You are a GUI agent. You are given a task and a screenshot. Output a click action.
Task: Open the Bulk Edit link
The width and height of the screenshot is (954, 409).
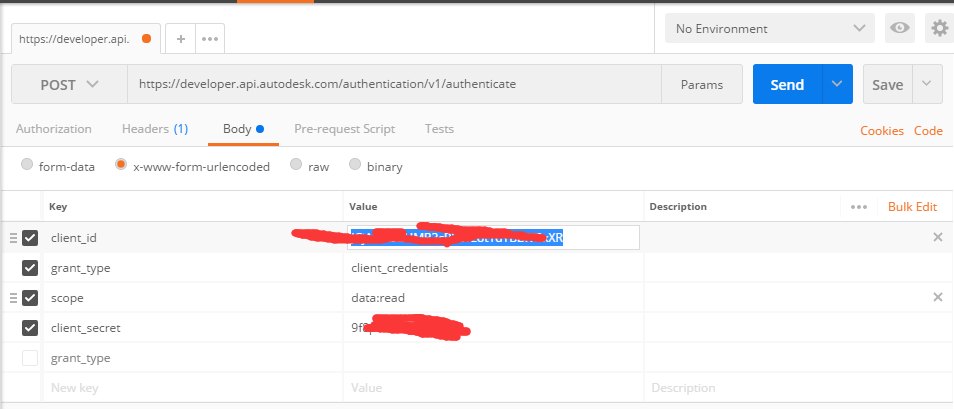pos(912,207)
